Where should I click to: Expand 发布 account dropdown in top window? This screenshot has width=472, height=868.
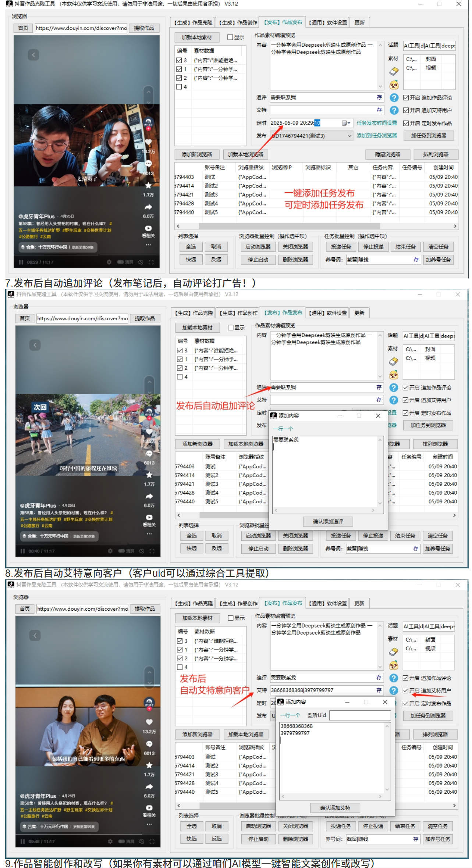point(349,136)
